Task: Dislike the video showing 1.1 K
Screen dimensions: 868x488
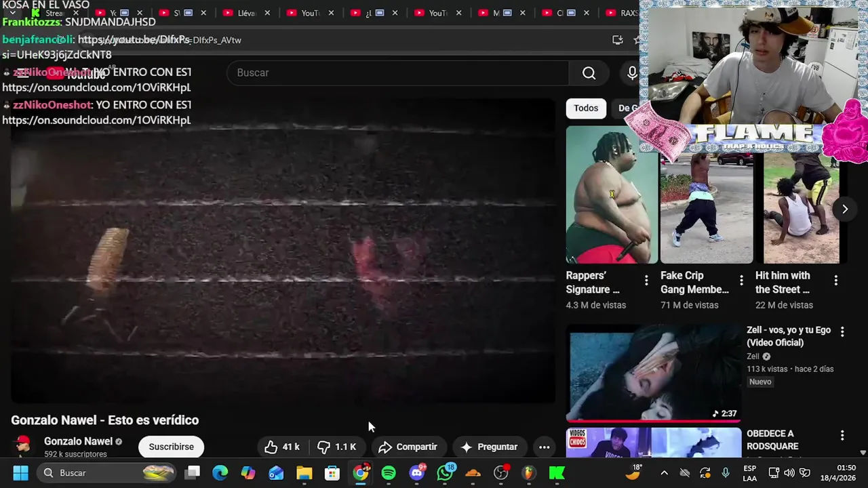Action: pyautogui.click(x=337, y=447)
